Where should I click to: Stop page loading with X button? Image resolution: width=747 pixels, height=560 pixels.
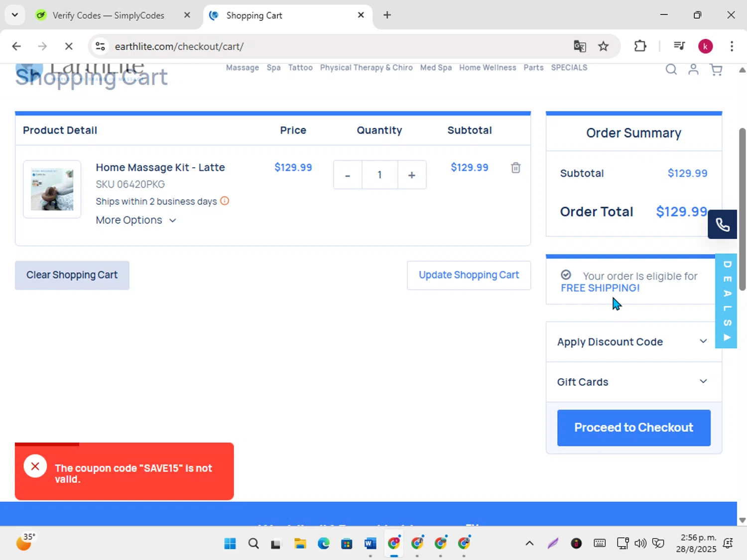69,46
